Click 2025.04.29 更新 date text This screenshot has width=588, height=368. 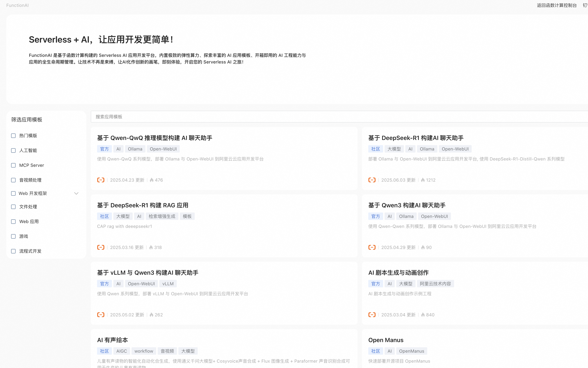point(398,247)
